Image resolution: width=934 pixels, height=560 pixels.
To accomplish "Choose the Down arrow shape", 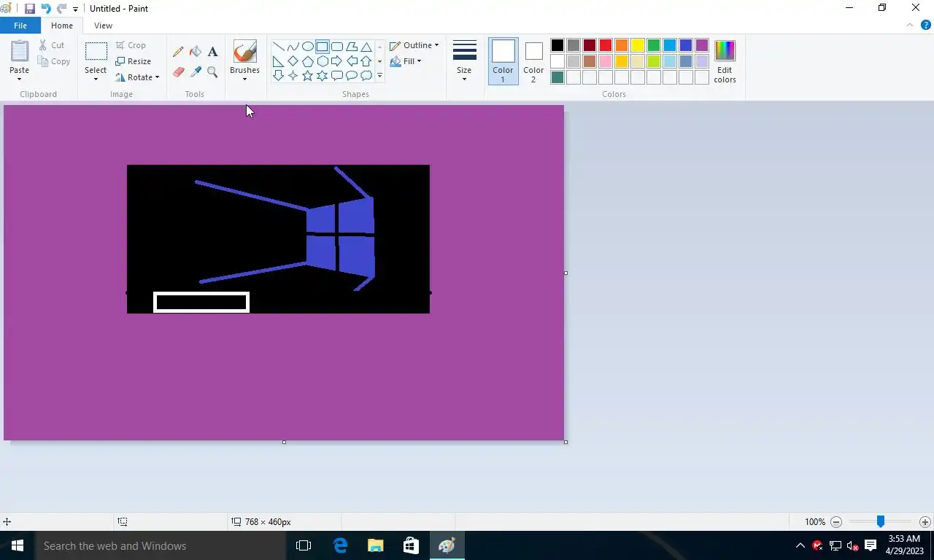I will 278,76.
